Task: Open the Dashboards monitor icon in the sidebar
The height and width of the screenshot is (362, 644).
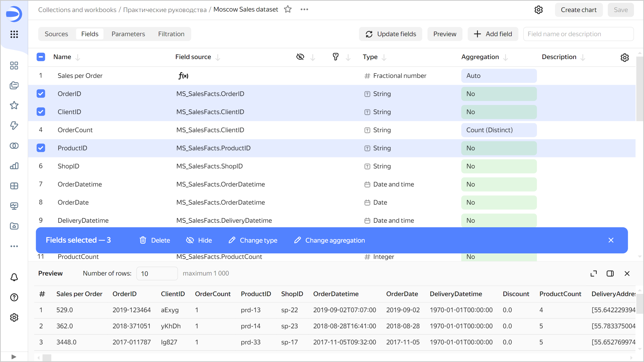Action: pyautogui.click(x=14, y=206)
